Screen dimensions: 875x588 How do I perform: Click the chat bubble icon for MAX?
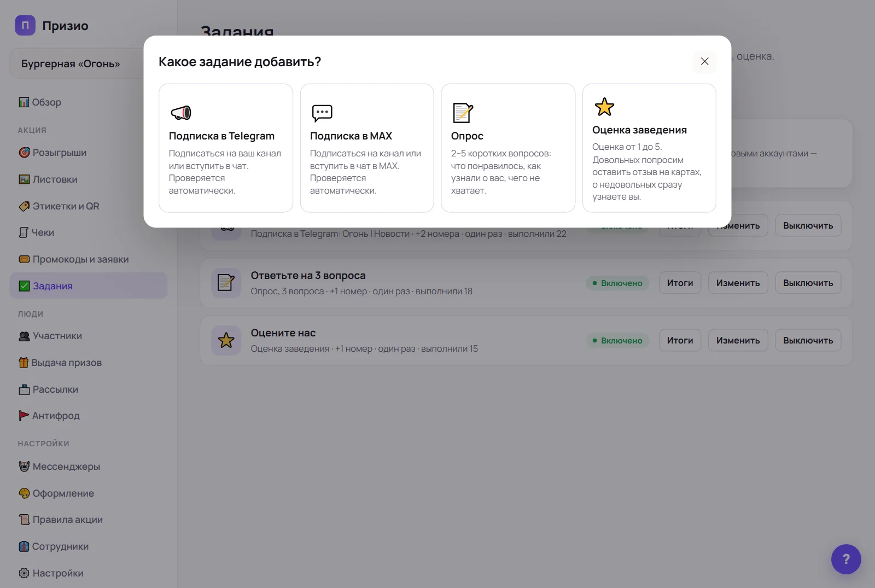coord(322,113)
